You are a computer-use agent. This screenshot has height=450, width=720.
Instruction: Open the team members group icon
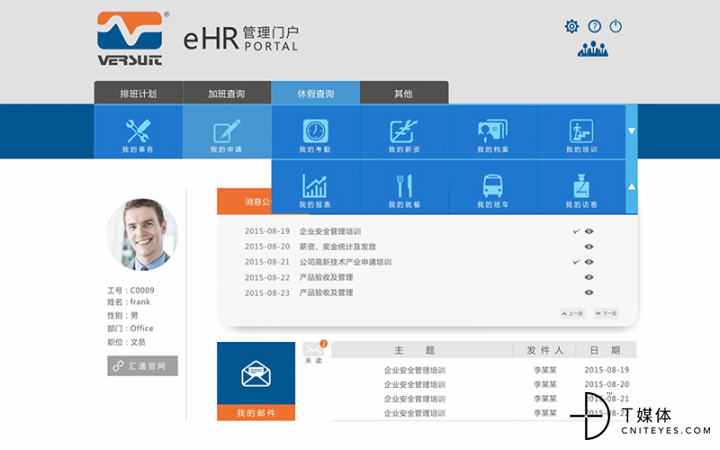[593, 49]
